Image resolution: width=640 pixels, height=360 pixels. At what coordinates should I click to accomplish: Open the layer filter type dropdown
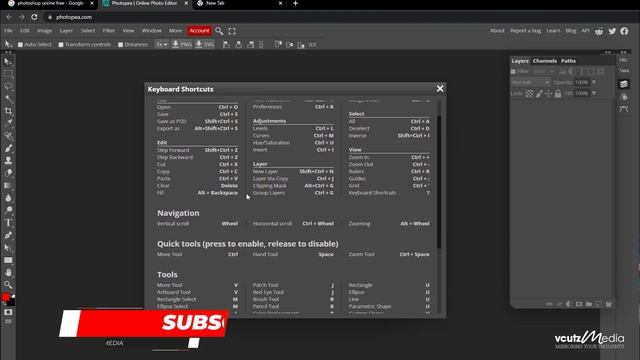click(x=543, y=71)
